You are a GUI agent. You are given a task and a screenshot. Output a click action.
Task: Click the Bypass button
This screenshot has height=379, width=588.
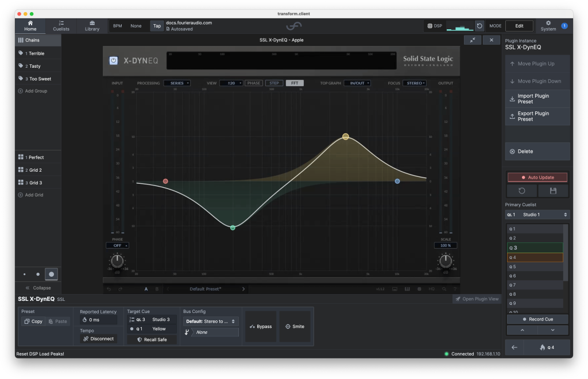pos(261,327)
